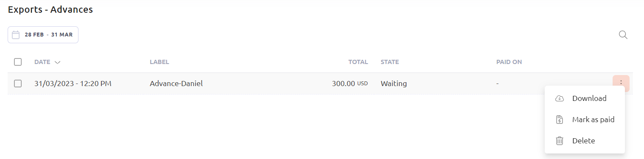Open the 28 FEB - 31 MAR date picker
The height and width of the screenshot is (159, 644).
[43, 35]
